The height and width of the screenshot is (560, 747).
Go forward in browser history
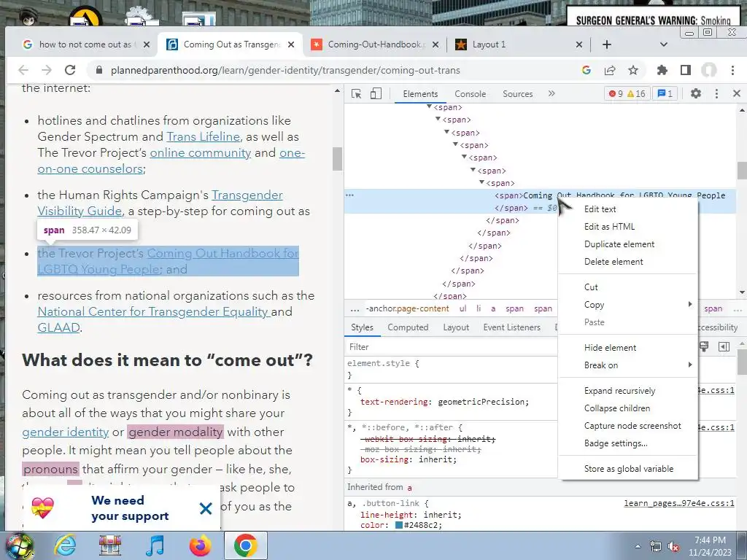pos(46,70)
